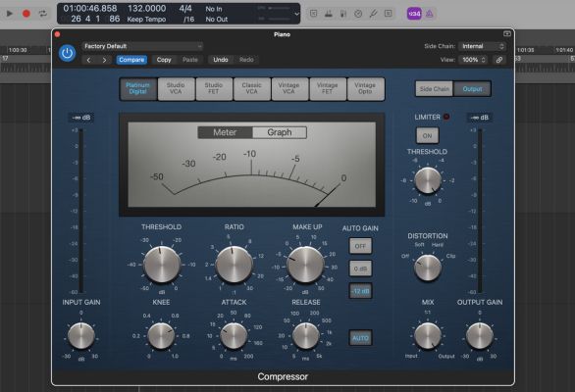Click the Knee knob
This screenshot has width=575, height=392.
point(161,336)
